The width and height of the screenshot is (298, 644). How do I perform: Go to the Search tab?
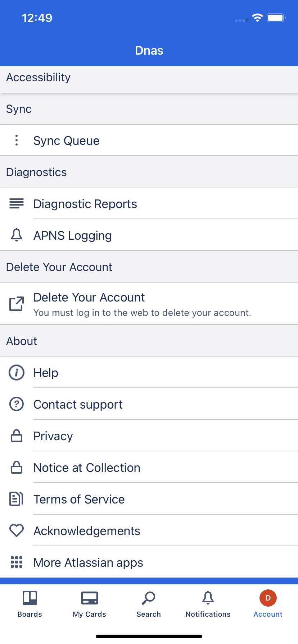[x=149, y=604]
